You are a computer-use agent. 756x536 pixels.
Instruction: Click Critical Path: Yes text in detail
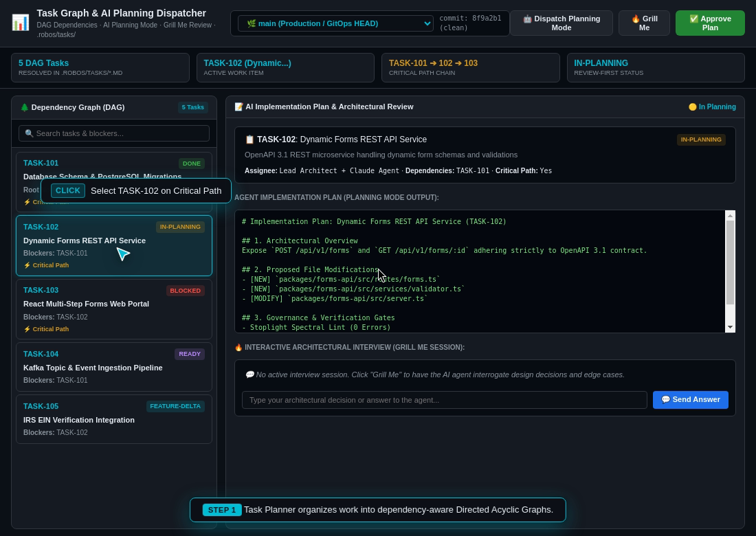(524, 170)
